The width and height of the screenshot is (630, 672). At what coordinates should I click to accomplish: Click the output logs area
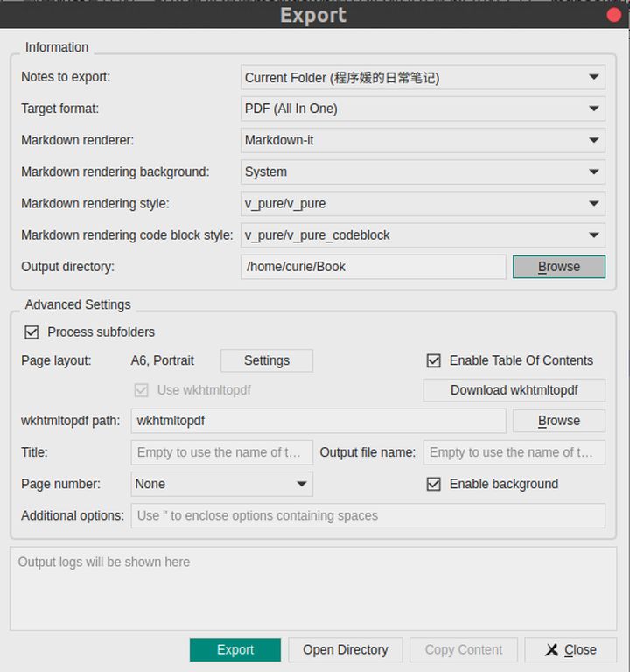pos(313,588)
